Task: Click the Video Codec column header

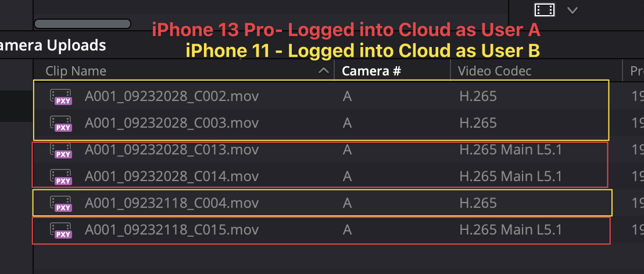Action: pos(495,71)
